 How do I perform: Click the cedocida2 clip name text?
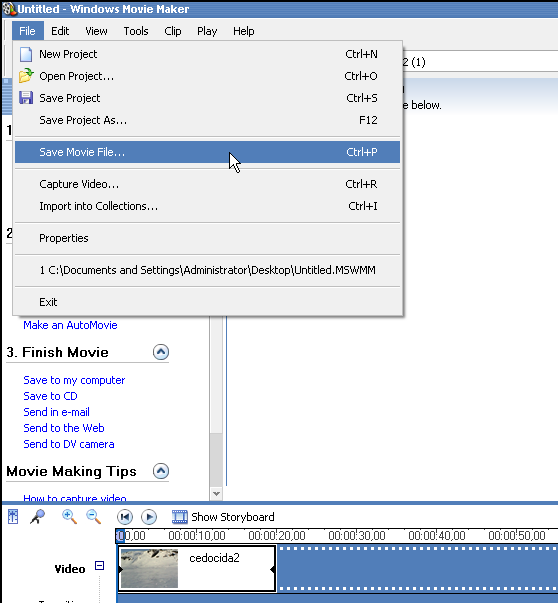point(214,558)
